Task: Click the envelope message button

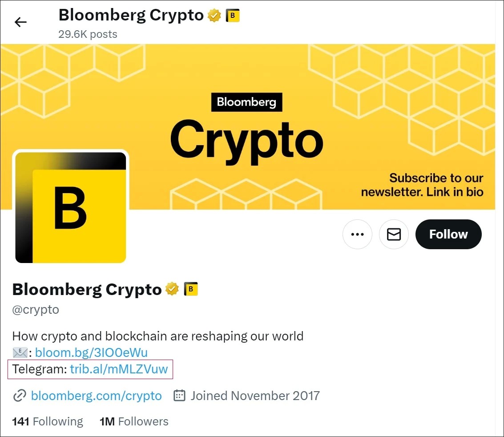Action: click(394, 234)
